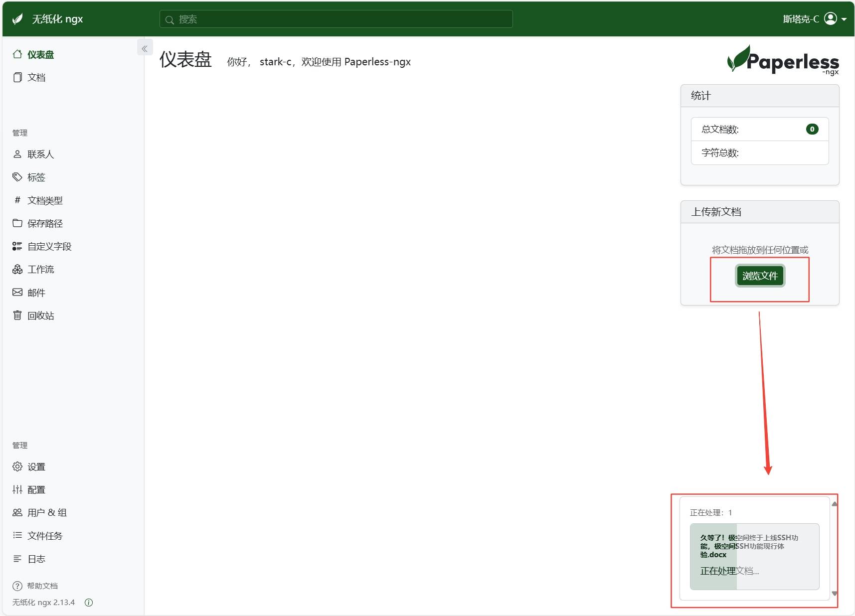Click the lines icon beside 日志
Screen dimensions: 855x616
pyautogui.click(x=17, y=559)
